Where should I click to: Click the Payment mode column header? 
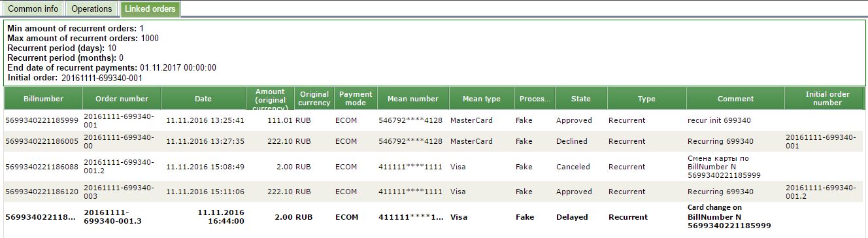[355, 99]
